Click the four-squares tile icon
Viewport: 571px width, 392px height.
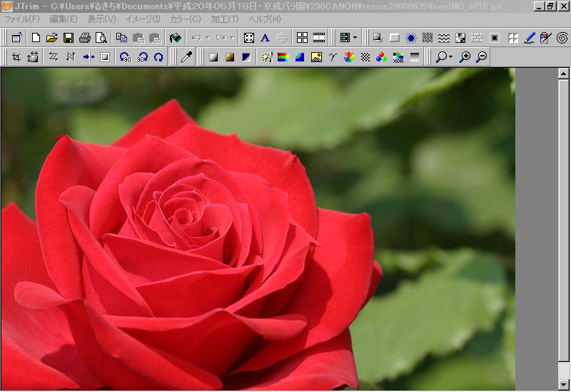pyautogui.click(x=302, y=38)
